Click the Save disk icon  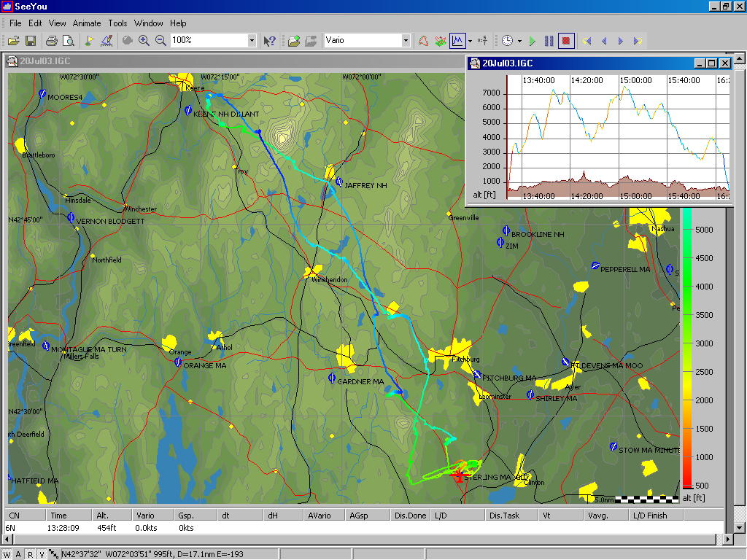tap(31, 41)
